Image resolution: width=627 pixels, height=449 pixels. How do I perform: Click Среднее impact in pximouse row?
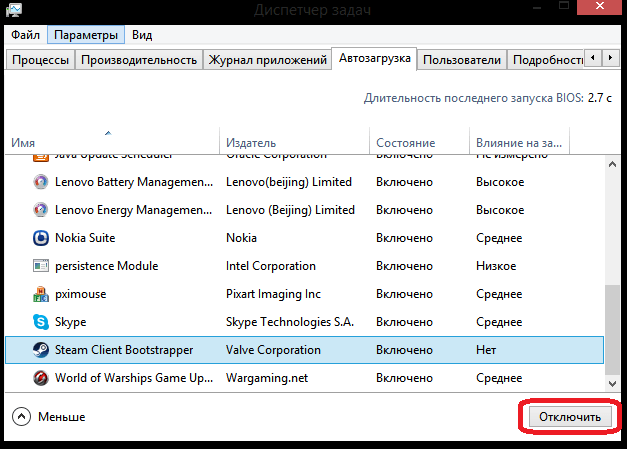499,294
